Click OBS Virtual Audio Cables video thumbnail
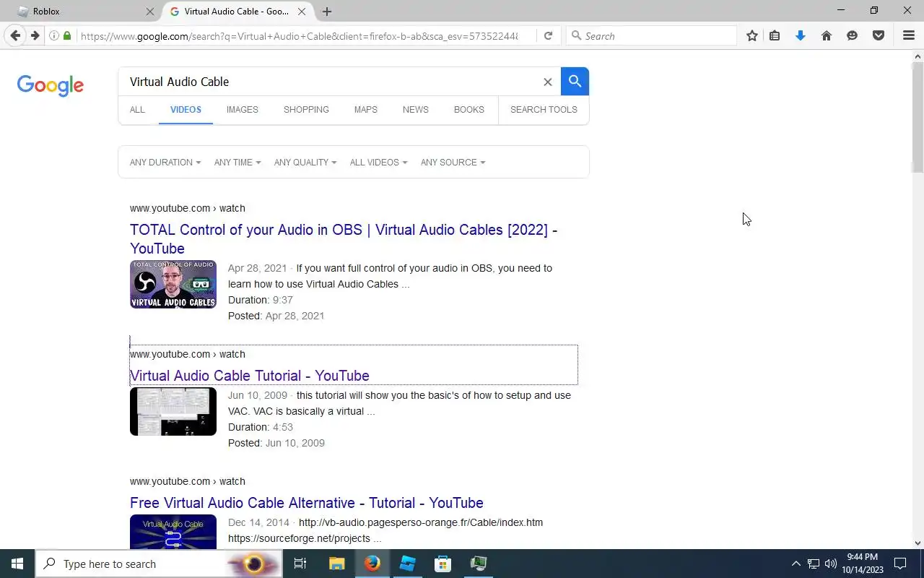 point(173,285)
